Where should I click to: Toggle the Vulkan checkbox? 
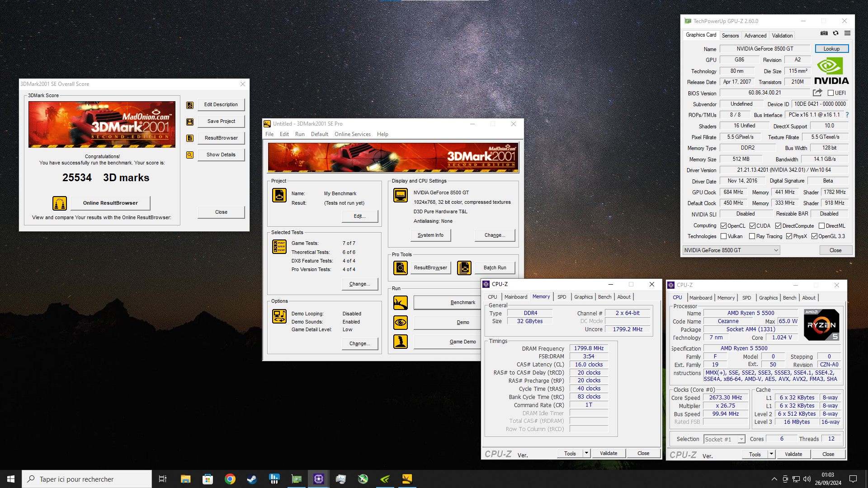724,236
